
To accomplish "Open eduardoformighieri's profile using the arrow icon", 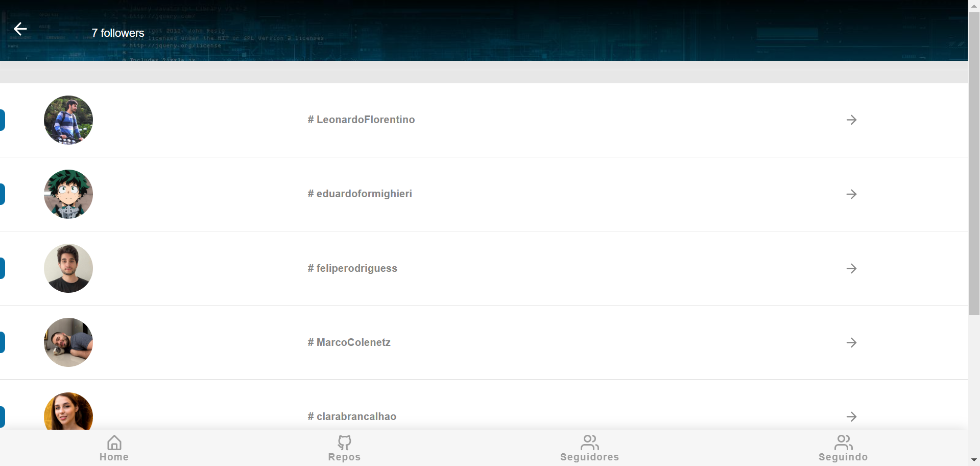I will [852, 194].
